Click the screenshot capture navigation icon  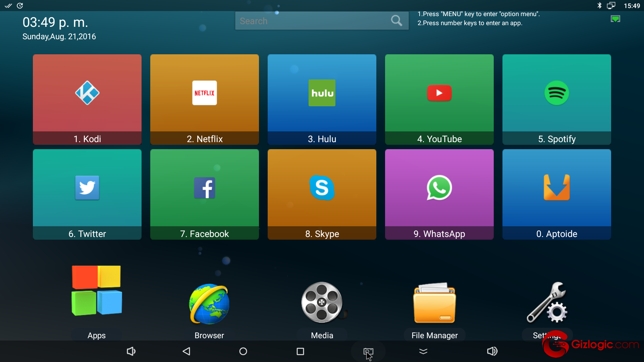tap(368, 352)
